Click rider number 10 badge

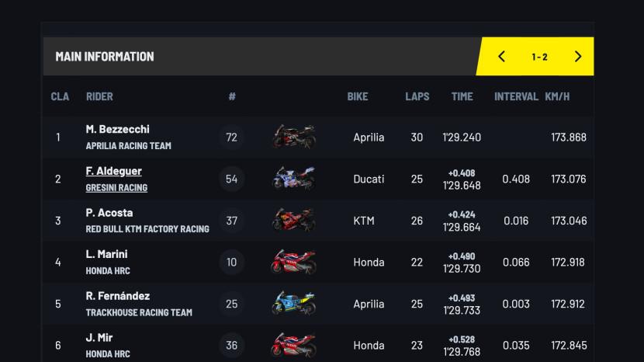[231, 263]
